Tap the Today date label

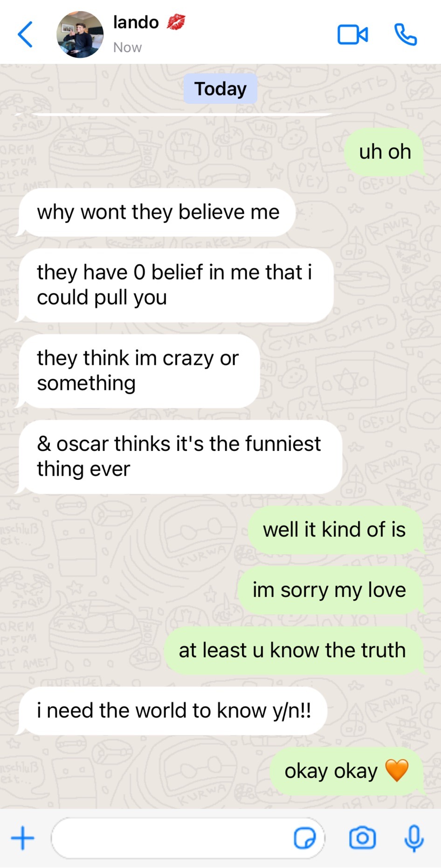[220, 89]
